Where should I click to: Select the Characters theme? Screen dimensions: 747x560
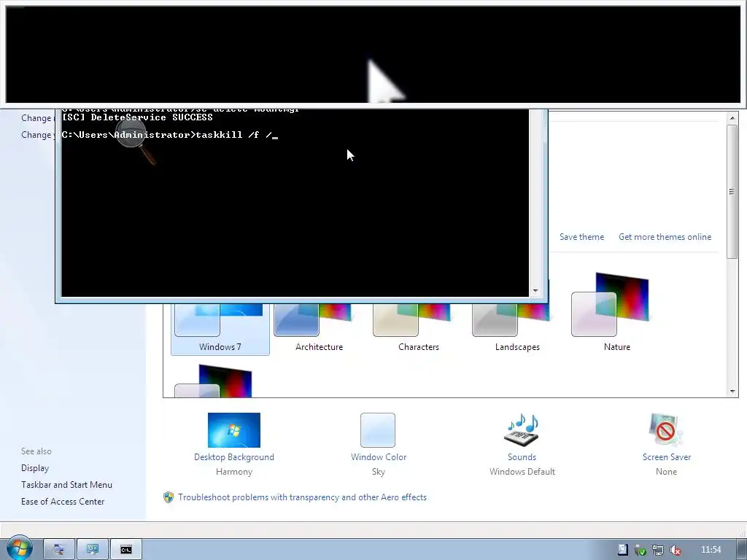coord(418,329)
